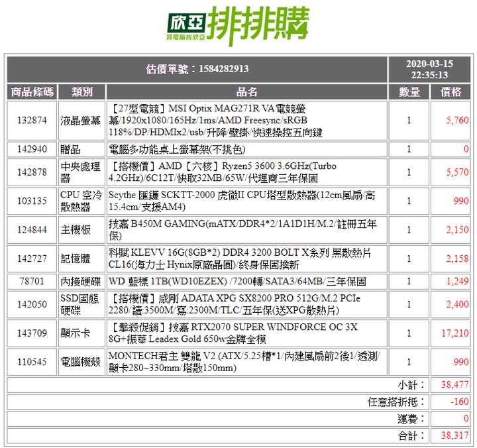The height and width of the screenshot is (448, 477).
Task: Select barcode 132874
Action: [32, 121]
